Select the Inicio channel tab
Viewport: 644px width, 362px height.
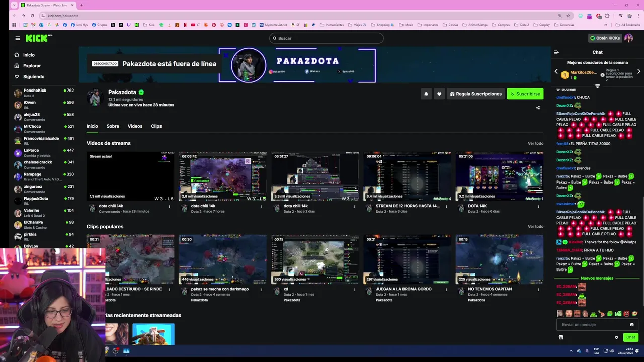(92, 126)
